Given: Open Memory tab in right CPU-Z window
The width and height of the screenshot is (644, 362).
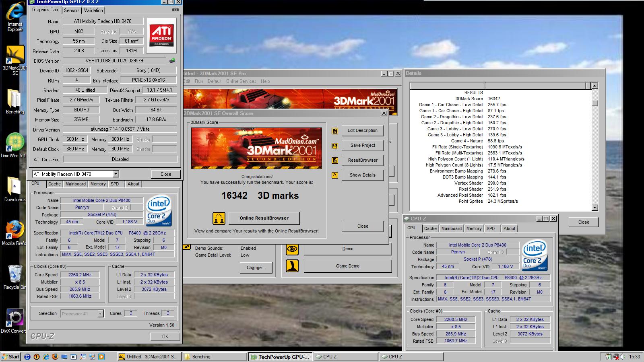Looking at the screenshot, I should [x=474, y=228].
